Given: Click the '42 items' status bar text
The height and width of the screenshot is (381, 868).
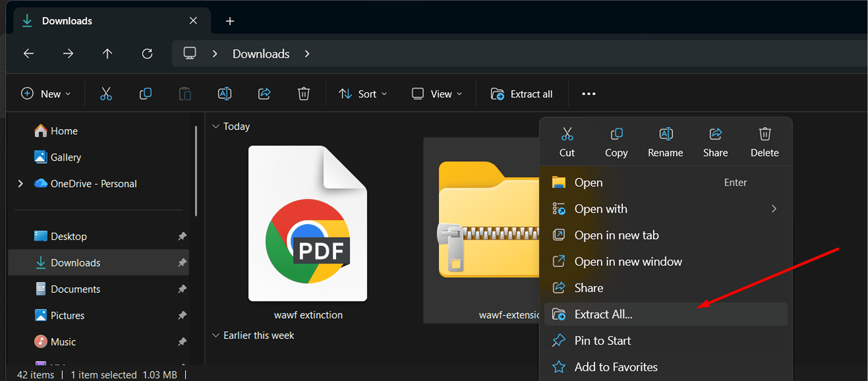Looking at the screenshot, I should pos(36,375).
